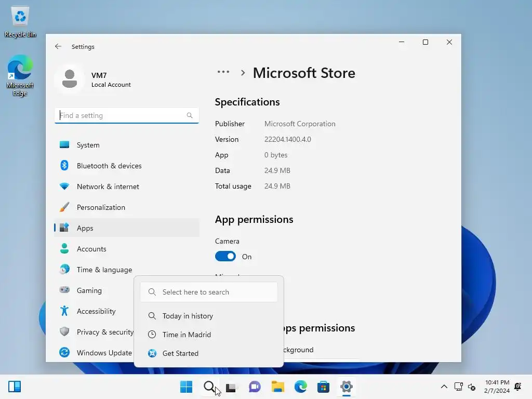Viewport: 532px width, 399px height.
Task: Launch Microsoft Edge from taskbar
Action: click(300, 387)
